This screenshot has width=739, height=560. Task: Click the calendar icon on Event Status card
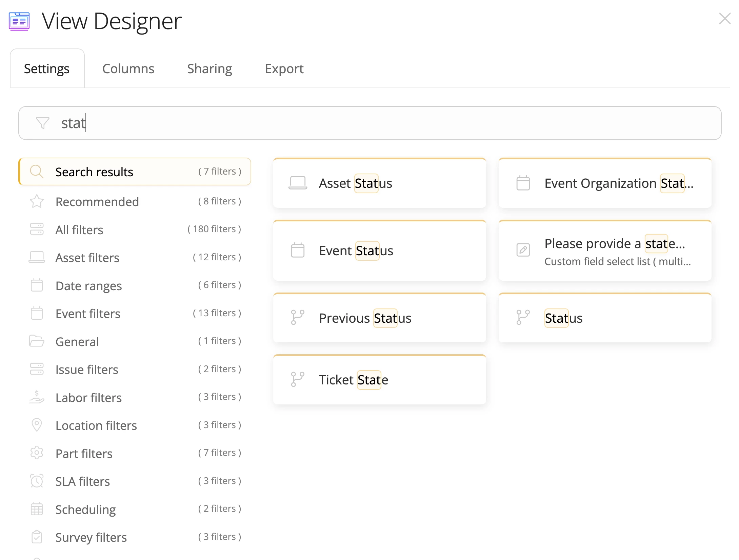click(x=298, y=250)
